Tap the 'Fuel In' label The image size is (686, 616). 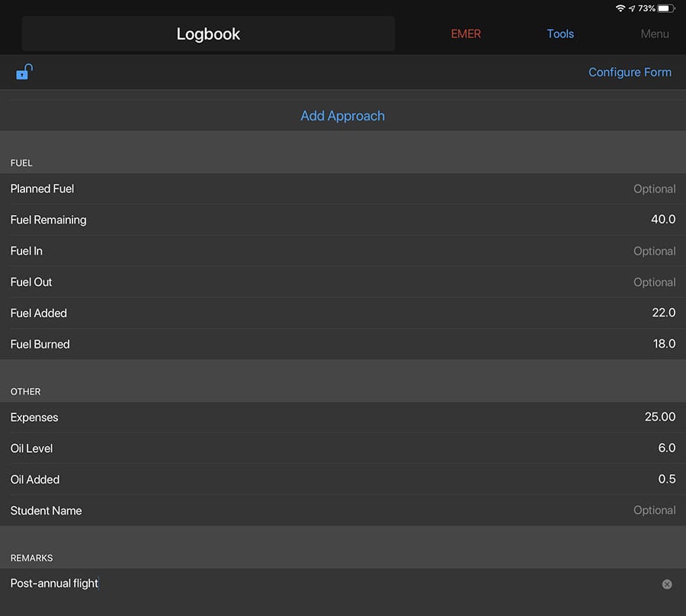(26, 251)
